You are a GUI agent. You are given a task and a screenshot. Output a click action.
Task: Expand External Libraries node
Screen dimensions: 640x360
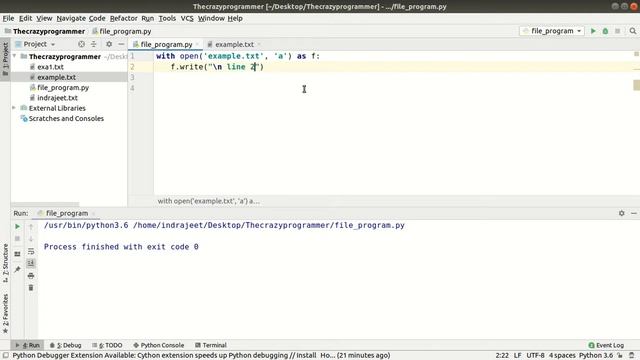[x=14, y=108]
